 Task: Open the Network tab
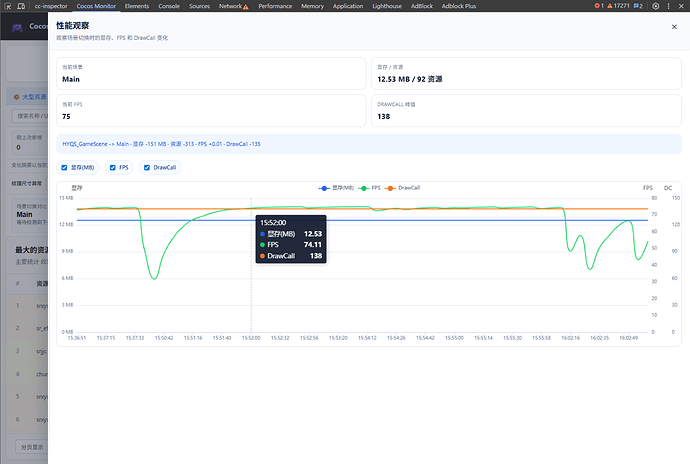tap(233, 6)
